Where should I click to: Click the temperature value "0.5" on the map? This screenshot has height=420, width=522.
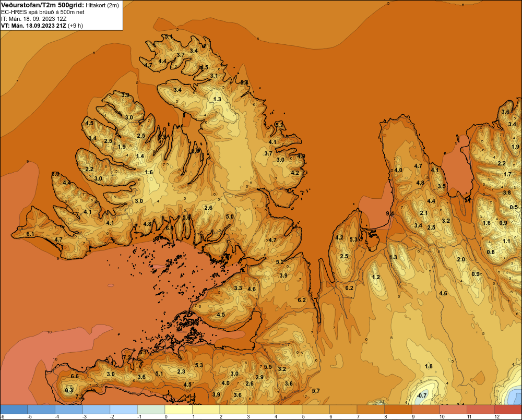(514, 207)
